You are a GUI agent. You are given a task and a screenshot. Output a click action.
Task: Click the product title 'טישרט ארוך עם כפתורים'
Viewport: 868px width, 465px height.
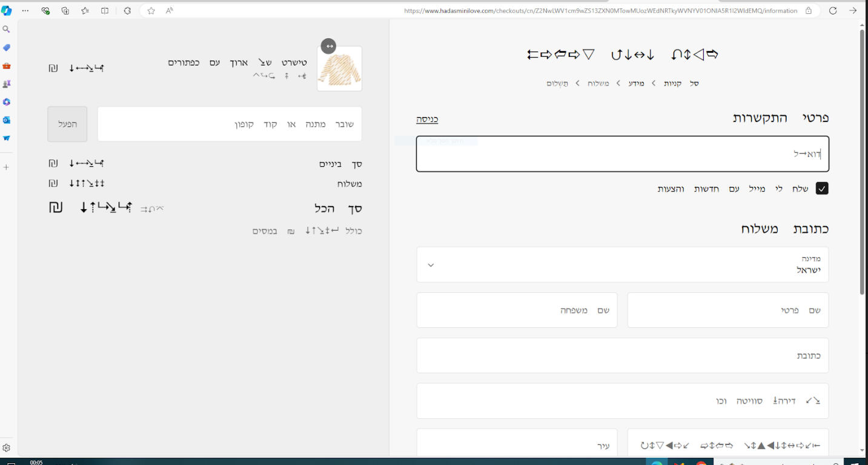pos(237,62)
